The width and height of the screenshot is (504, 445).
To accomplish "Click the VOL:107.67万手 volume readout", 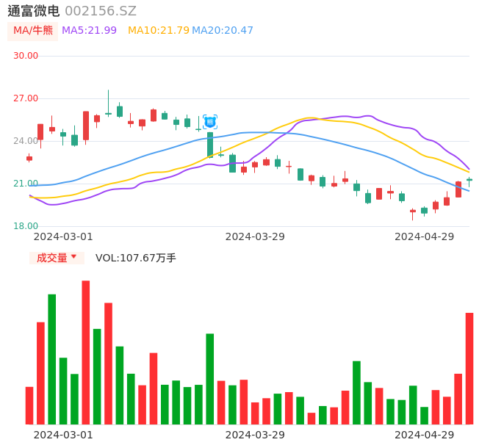I will point(136,258).
